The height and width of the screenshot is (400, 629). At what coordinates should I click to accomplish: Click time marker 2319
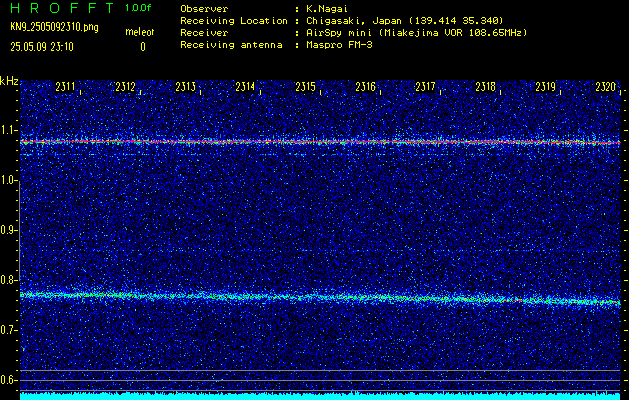click(x=546, y=87)
